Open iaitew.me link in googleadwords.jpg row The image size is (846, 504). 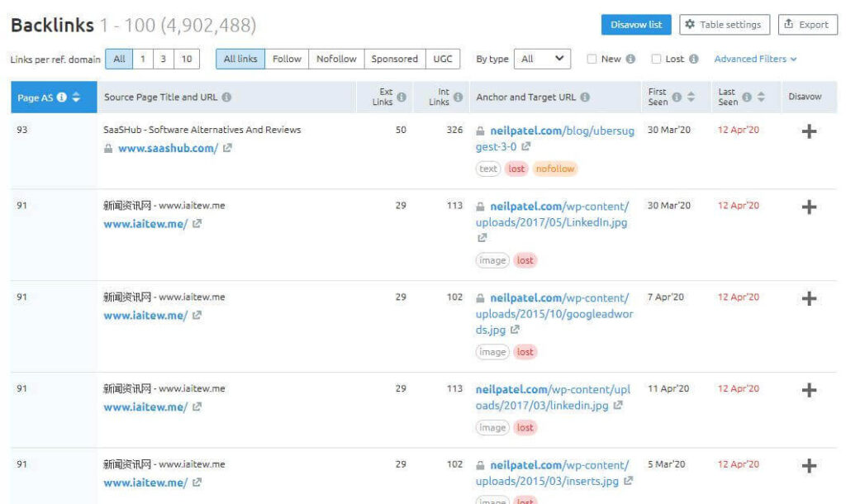point(145,316)
